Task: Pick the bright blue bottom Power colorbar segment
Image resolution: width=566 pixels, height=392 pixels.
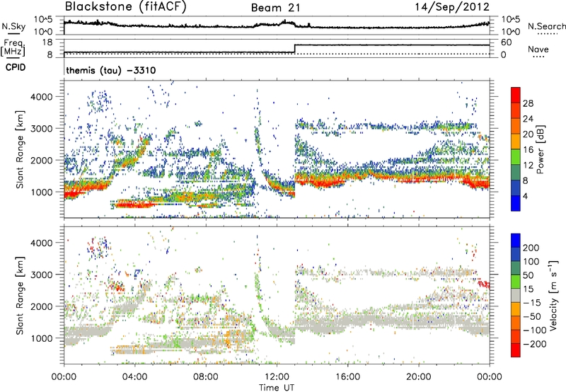Action: [516, 203]
